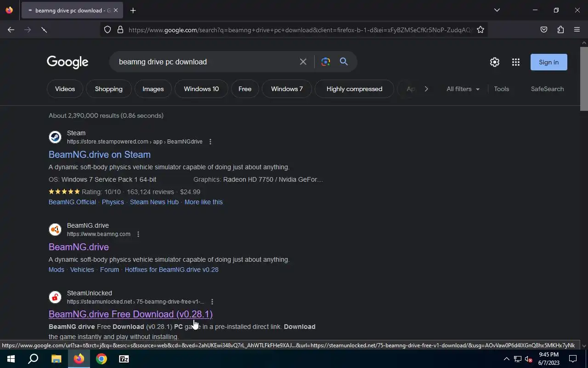
Task: Stop page loading with the X button
Action: coord(44,29)
